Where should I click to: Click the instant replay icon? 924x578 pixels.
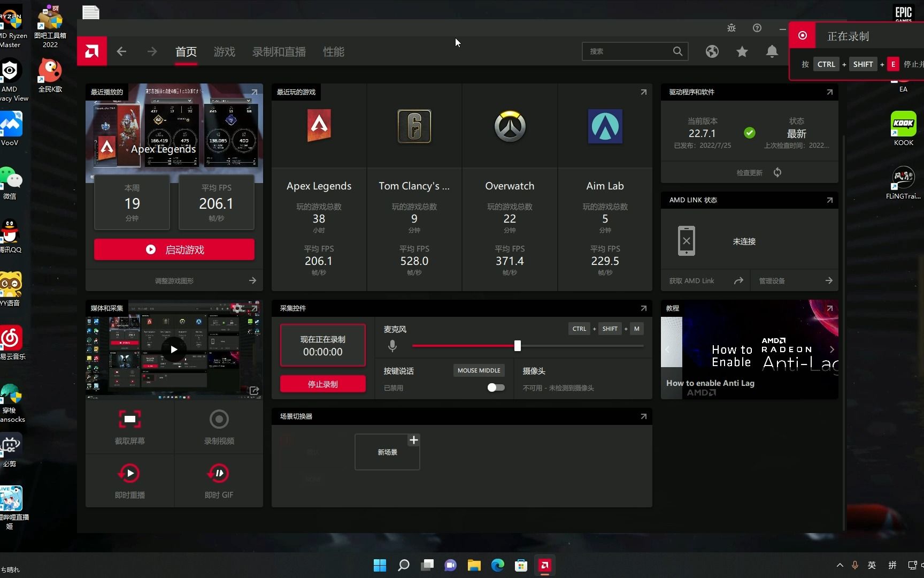[x=129, y=473]
